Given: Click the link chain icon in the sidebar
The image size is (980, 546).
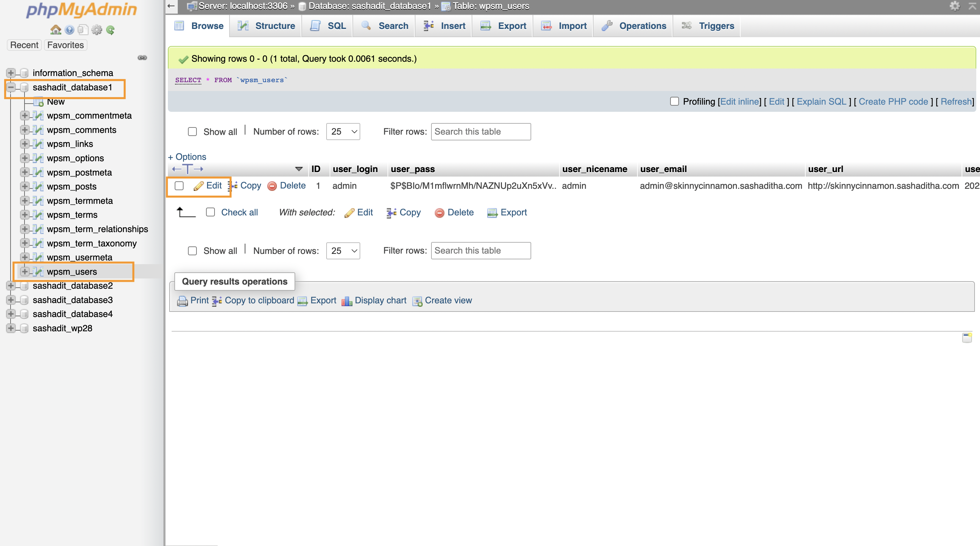Looking at the screenshot, I should 142,58.
